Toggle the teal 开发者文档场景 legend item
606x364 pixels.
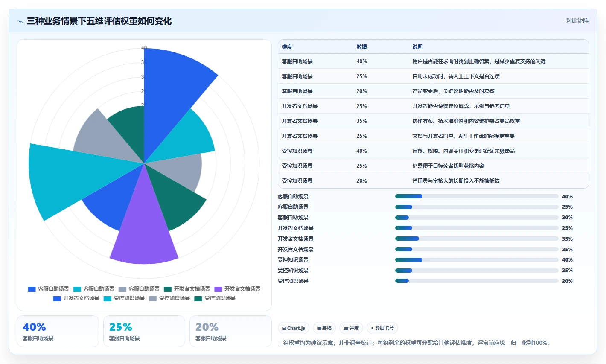point(187,289)
